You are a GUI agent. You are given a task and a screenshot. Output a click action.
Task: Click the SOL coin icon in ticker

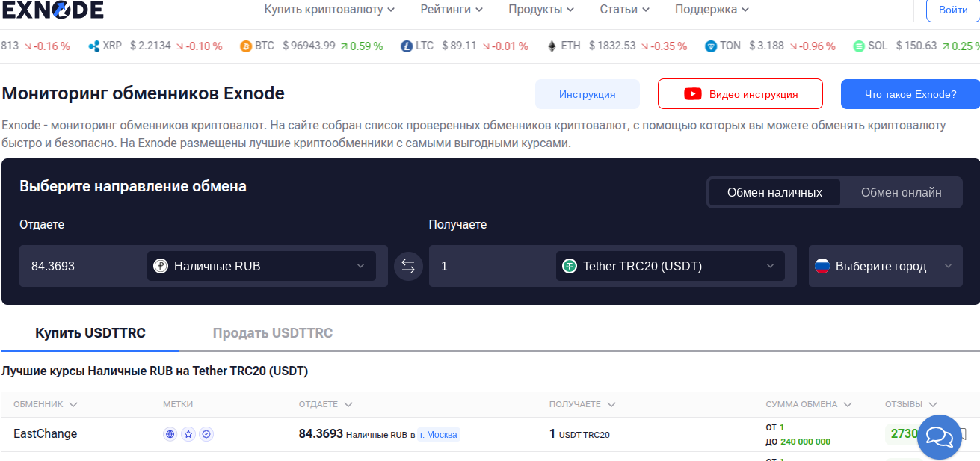(860, 46)
